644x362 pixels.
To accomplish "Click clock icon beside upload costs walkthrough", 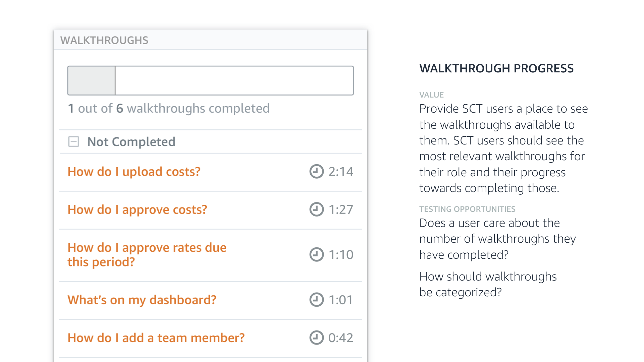I will pyautogui.click(x=316, y=172).
